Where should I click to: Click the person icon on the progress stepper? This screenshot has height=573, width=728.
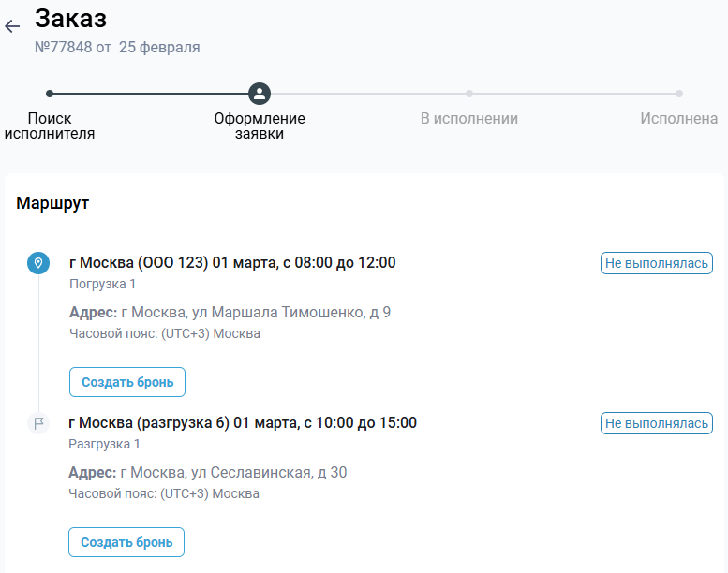[260, 94]
